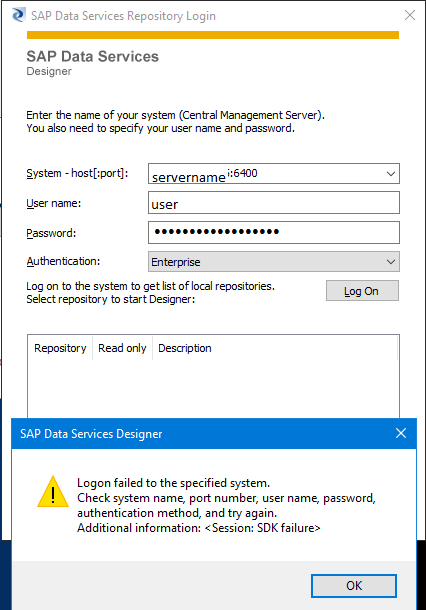Click the Log On button
The image size is (426, 610).
pos(362,291)
